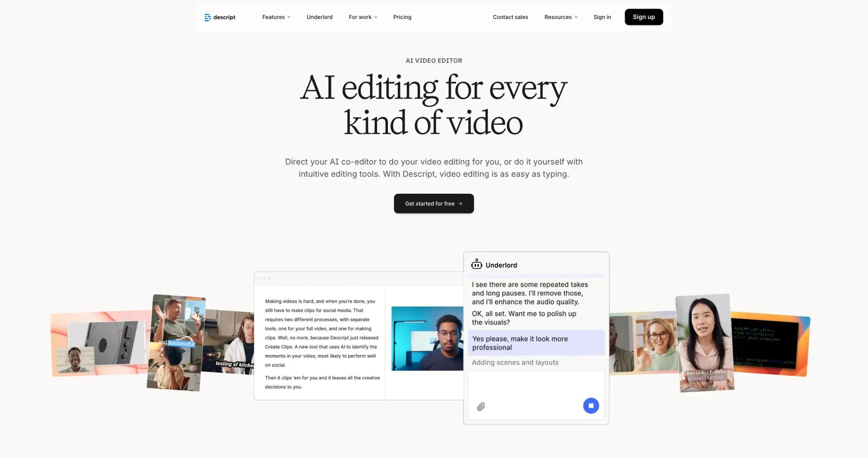Click arrow icon in Get started button

460,204
